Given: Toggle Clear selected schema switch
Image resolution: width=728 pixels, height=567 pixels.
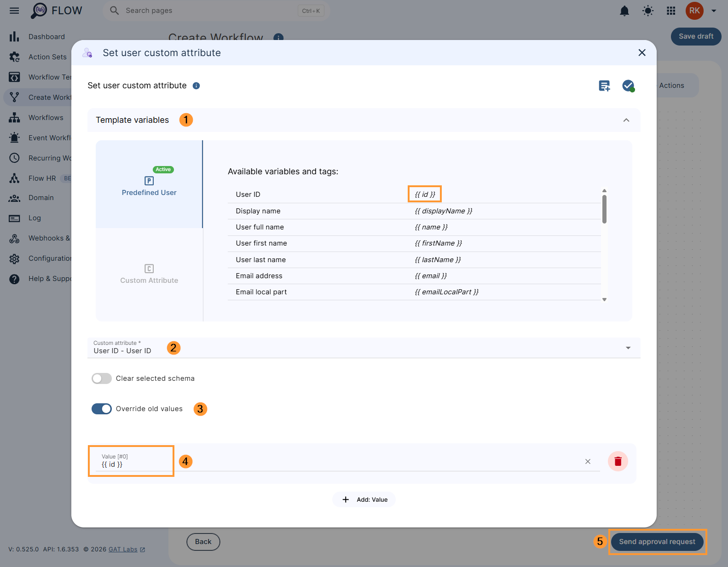Looking at the screenshot, I should coord(102,378).
